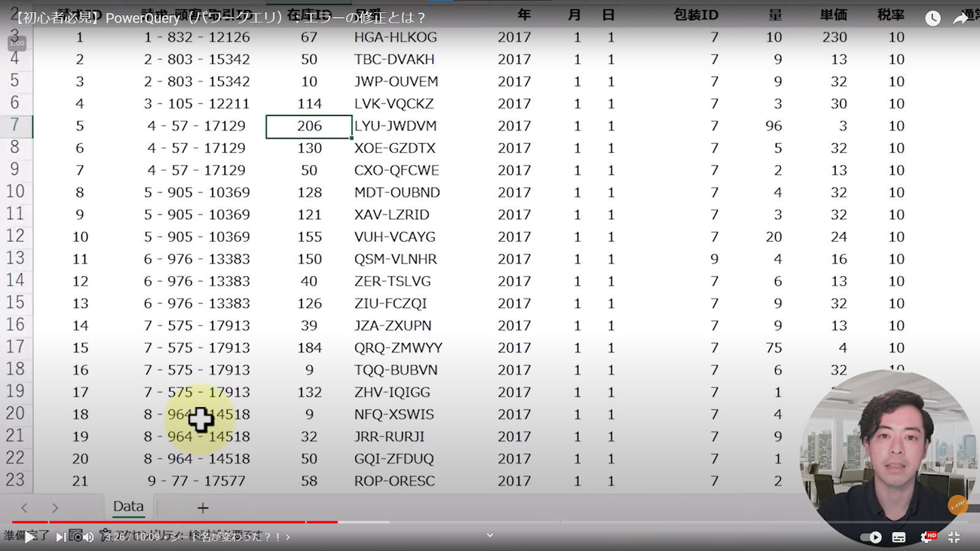The height and width of the screenshot is (551, 980).
Task: Click cell 9 - 77 - 17577
Action: [x=196, y=481]
